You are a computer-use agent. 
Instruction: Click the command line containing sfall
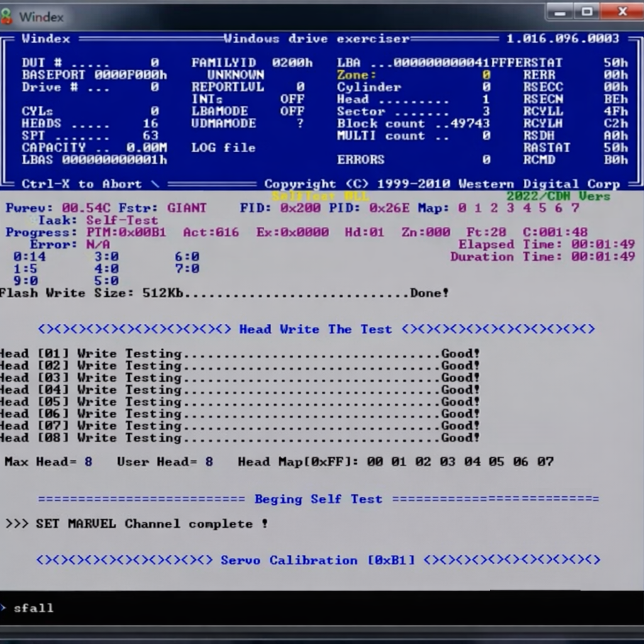pyautogui.click(x=33, y=608)
